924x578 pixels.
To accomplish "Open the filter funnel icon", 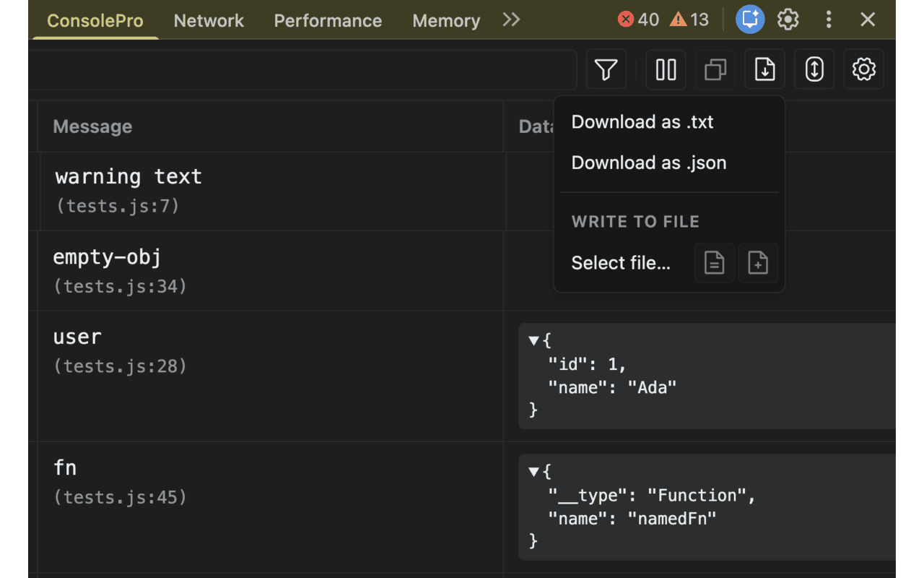I will coord(606,70).
